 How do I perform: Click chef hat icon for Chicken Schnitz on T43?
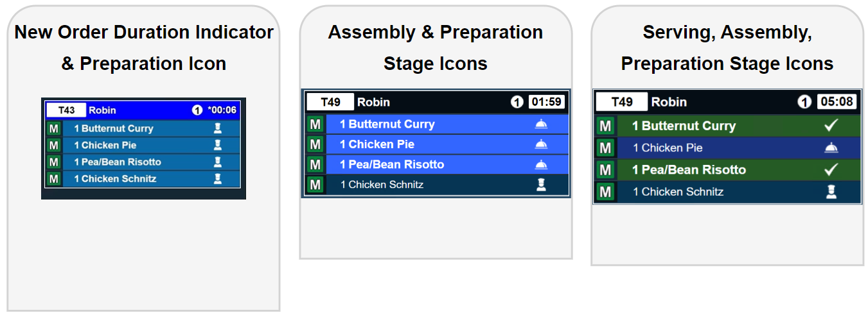coord(218,178)
